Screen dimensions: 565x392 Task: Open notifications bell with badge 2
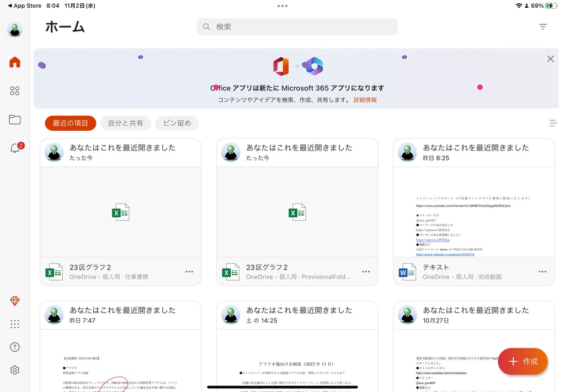point(16,148)
